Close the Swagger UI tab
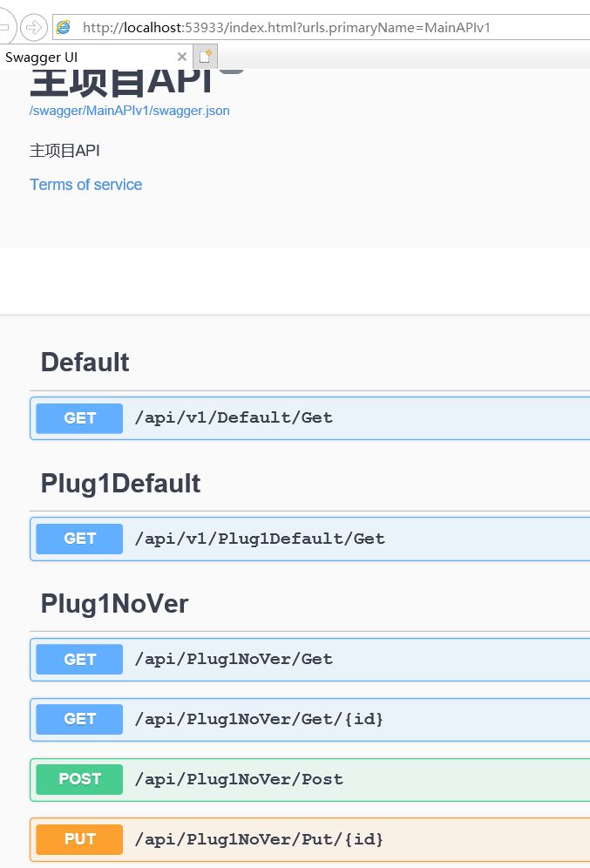The height and width of the screenshot is (868, 590). coord(182,57)
